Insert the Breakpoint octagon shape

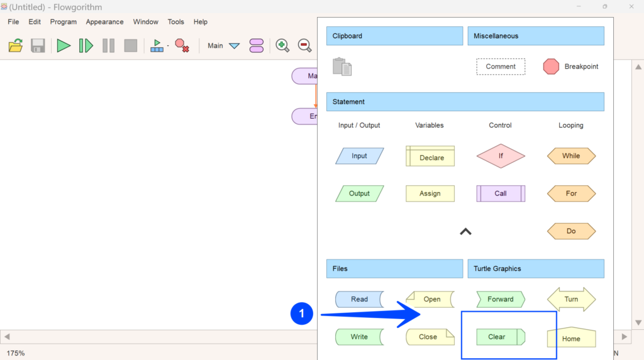tap(551, 67)
